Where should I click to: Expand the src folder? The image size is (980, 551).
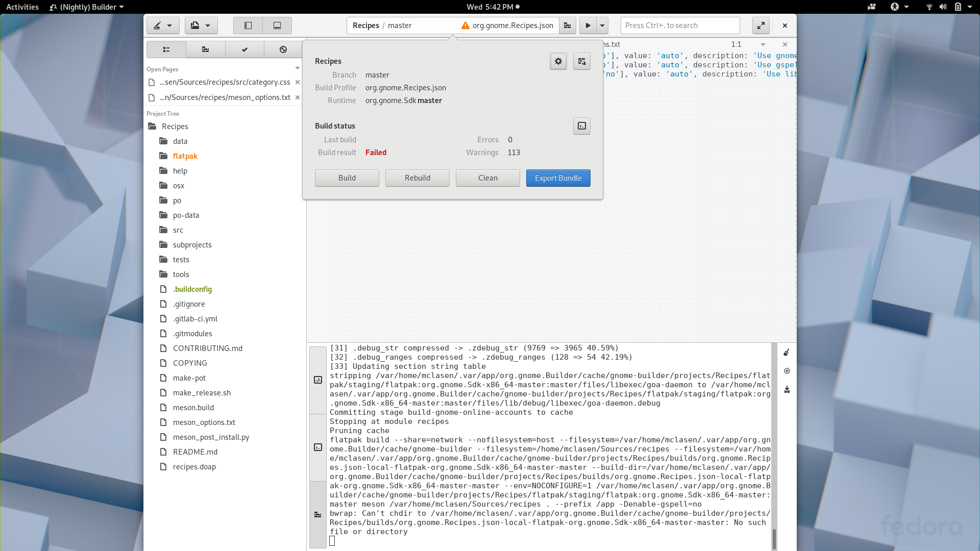[x=178, y=230]
